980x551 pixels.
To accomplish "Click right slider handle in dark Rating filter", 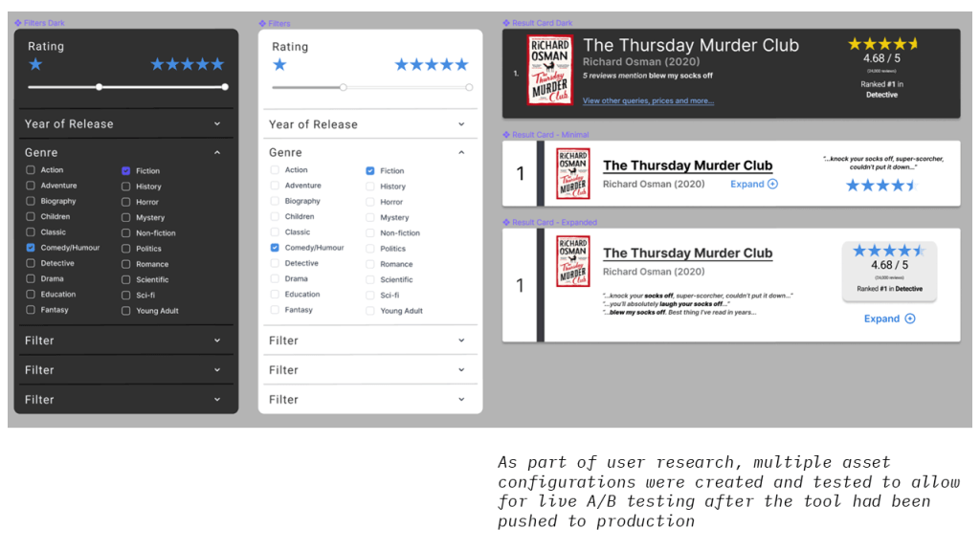I will [x=225, y=87].
